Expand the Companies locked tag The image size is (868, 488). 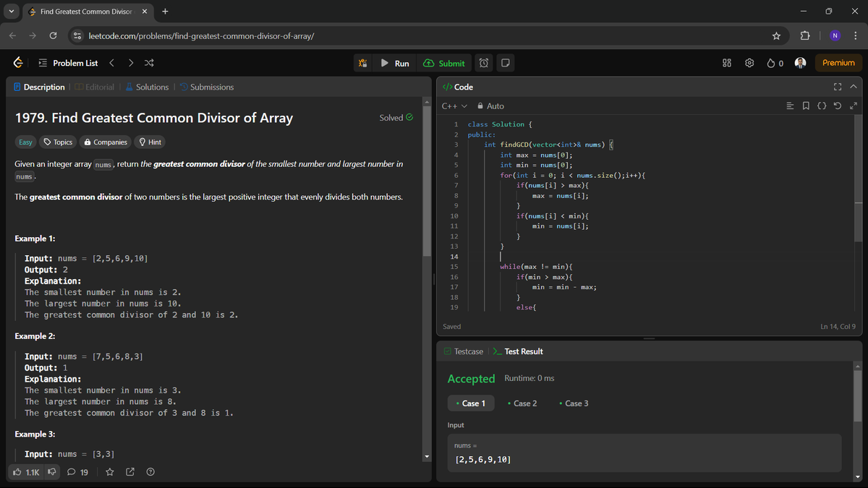click(x=106, y=142)
